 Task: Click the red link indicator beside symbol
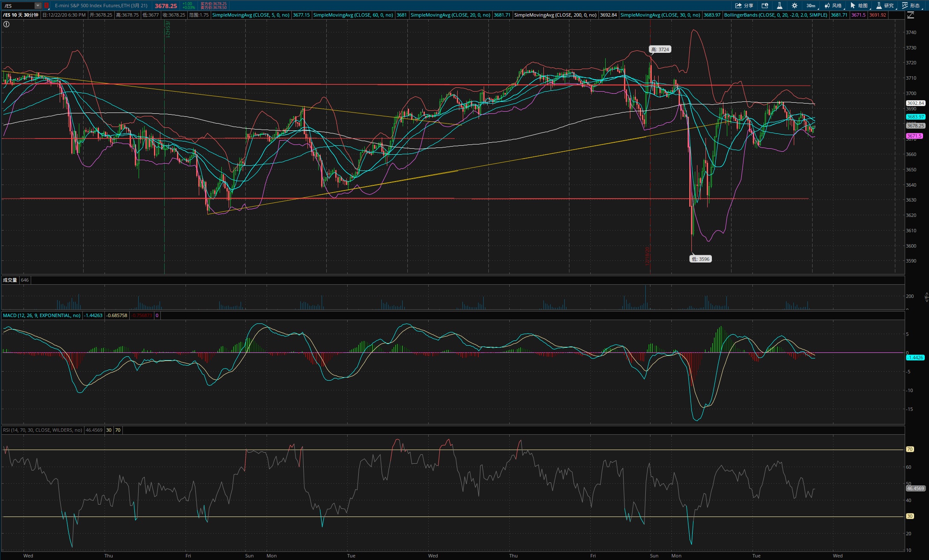[x=46, y=6]
